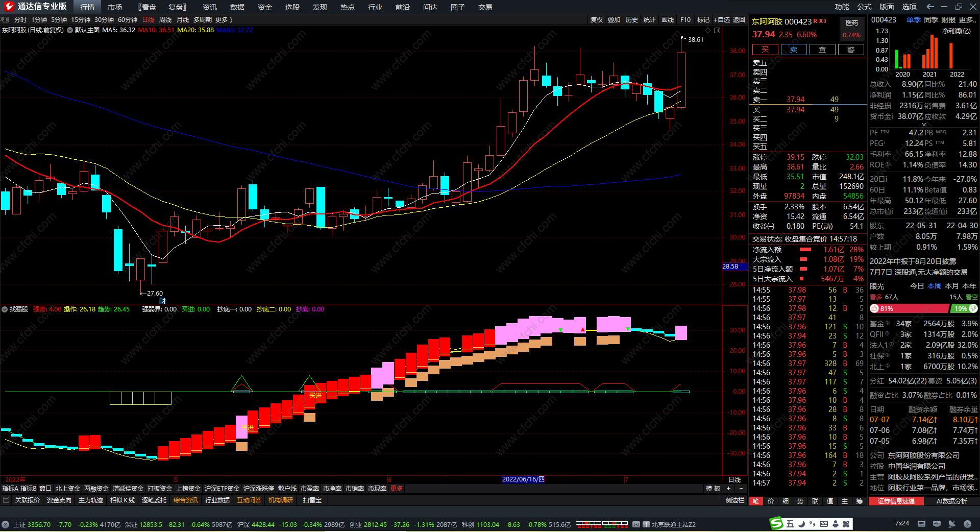Open the red 更多 indicator list
Image resolution: width=980 pixels, height=532 pixels.
(397, 489)
